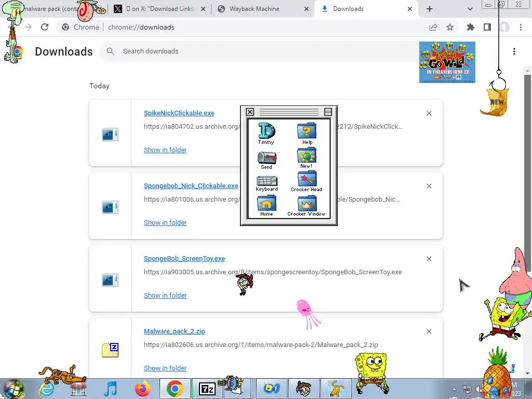Close the Timmy popup with its X box
Screen dimensions: 532x399
(x=250, y=112)
